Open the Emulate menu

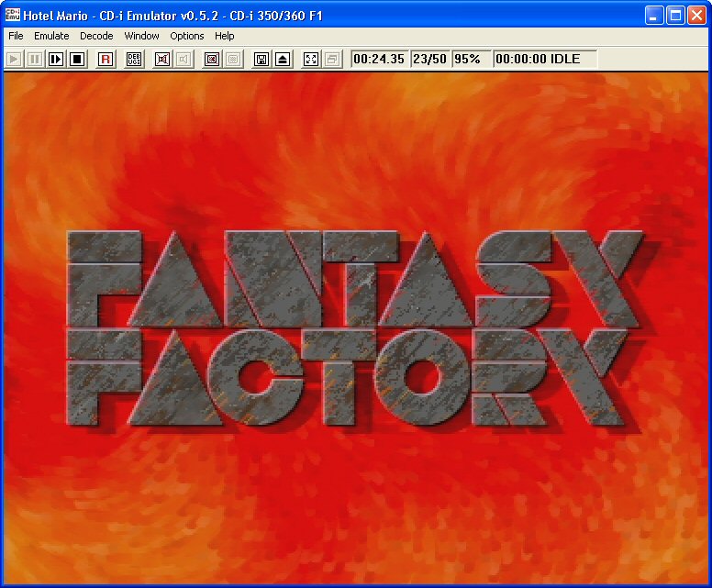pyautogui.click(x=51, y=36)
